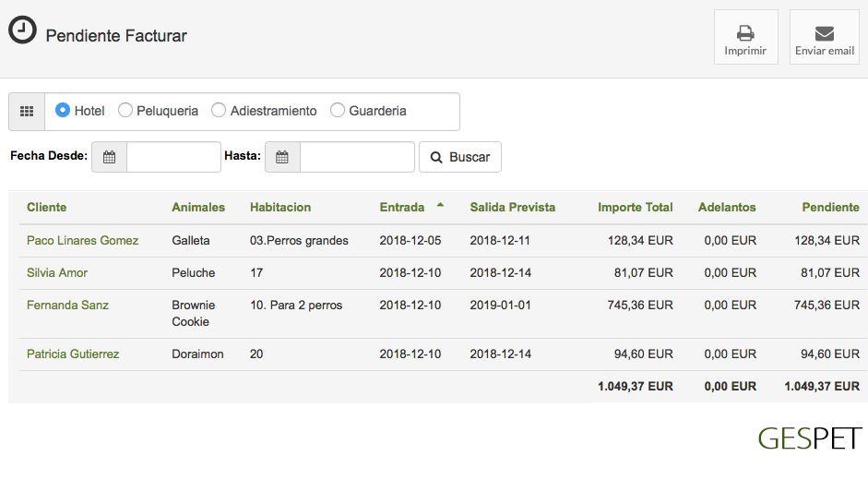Open the Fecha Desde calendar icon

pyautogui.click(x=109, y=157)
